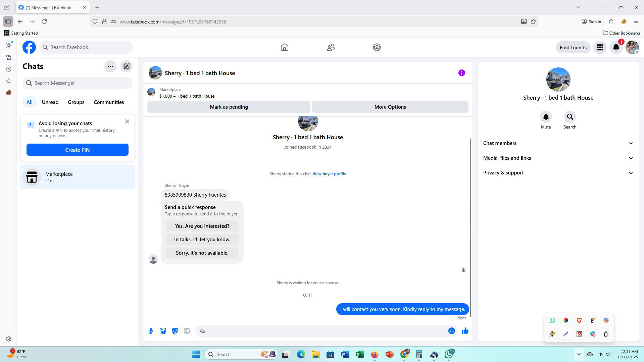
Task: Mute this conversation with the bell icon
Action: [546, 117]
